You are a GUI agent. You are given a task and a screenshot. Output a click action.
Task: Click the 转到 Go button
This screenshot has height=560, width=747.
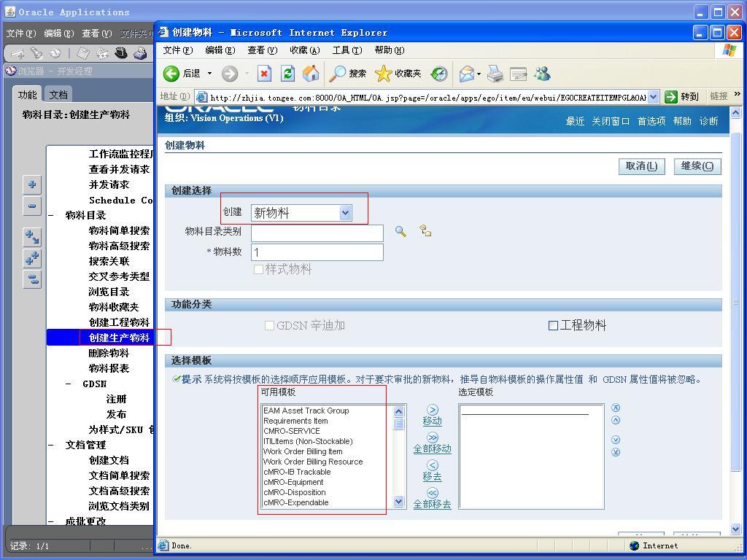coord(682,97)
